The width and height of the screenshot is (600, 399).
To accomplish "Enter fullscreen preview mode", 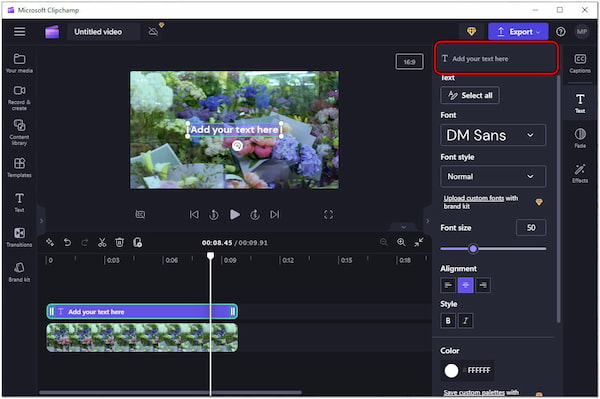I will [328, 215].
